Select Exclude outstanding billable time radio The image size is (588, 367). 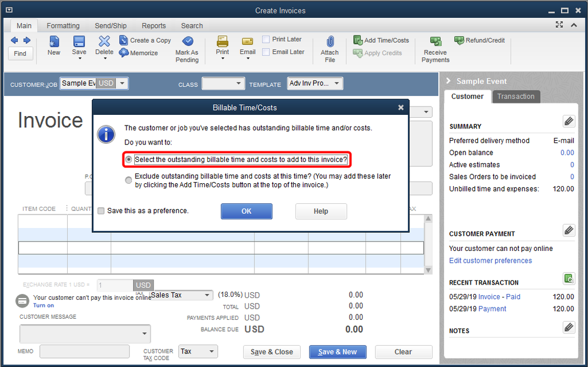(129, 180)
